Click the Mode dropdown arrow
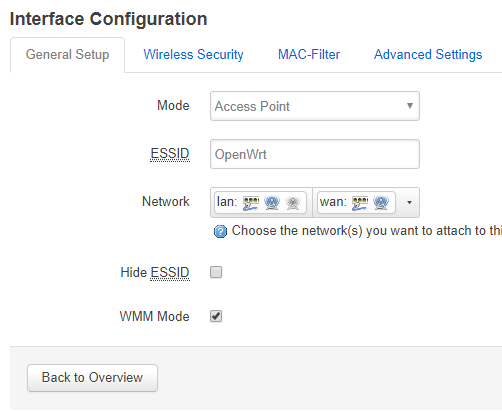502x413 pixels. coord(410,106)
